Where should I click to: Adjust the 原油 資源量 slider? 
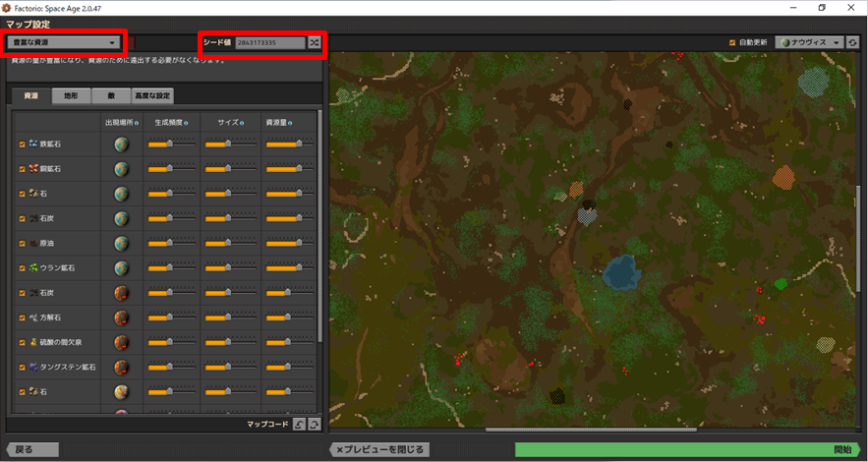point(290,243)
